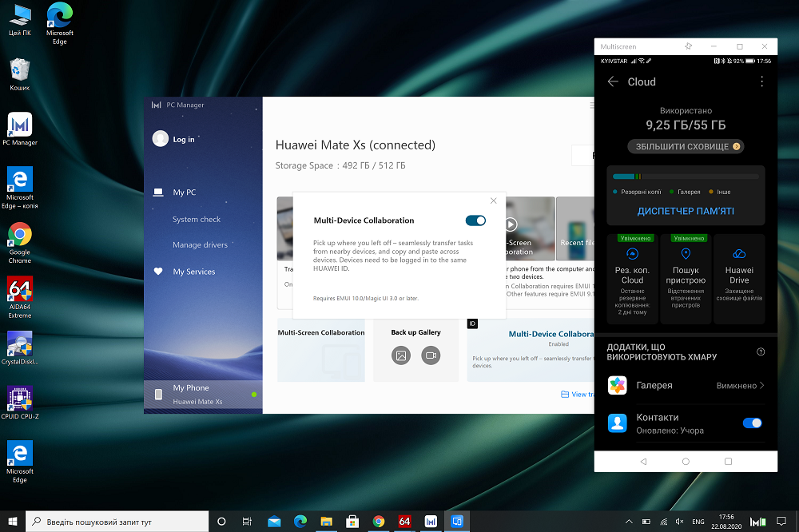Viewport: 799px width, 532px height.
Task: Open Google Chrome desktop shortcut
Action: (x=20, y=243)
